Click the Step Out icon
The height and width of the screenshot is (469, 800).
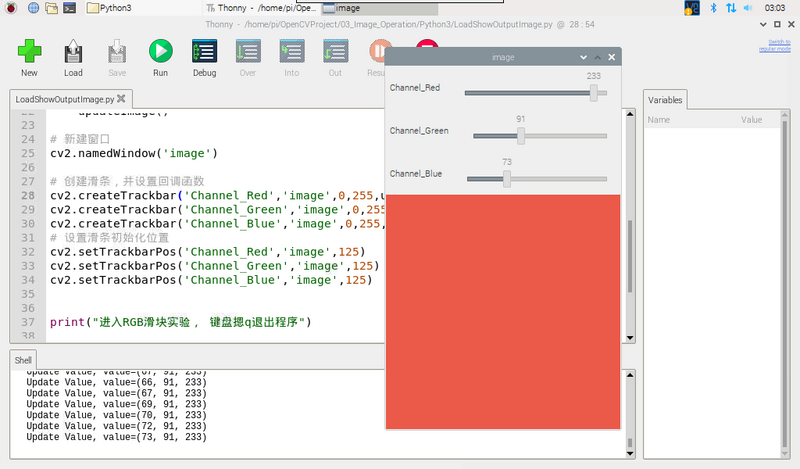coord(335,52)
